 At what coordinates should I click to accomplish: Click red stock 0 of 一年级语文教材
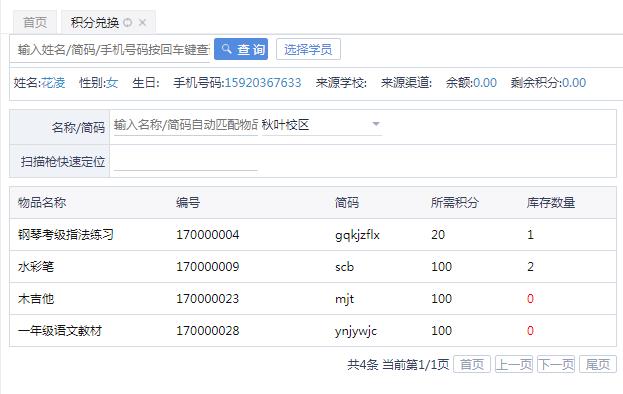click(x=530, y=330)
